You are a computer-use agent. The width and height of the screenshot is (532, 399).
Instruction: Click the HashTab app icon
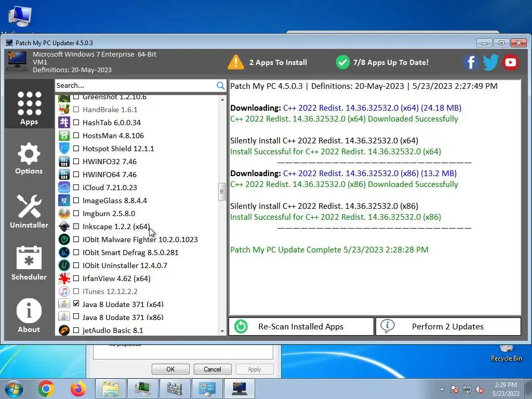click(x=64, y=123)
